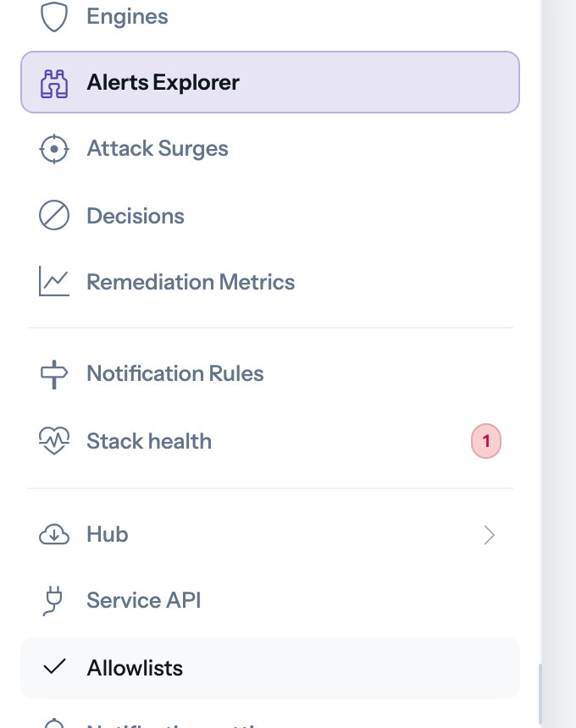Open the Allowlists entry
This screenshot has height=728, width=576.
pyautogui.click(x=270, y=668)
